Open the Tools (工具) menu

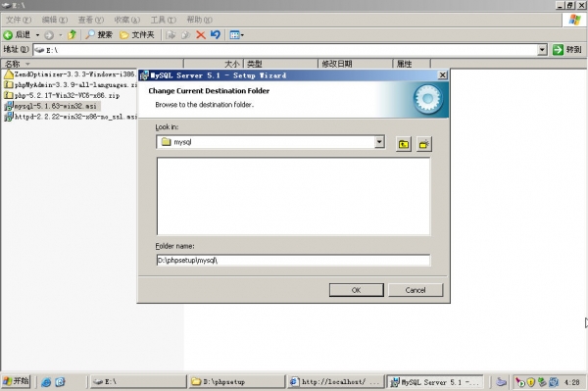click(x=164, y=20)
